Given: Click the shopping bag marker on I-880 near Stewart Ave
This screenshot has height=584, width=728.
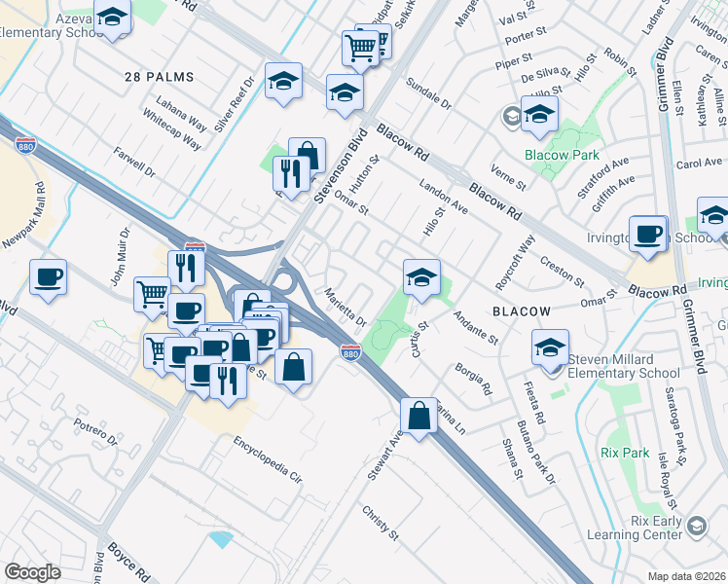Looking at the screenshot, I should click(419, 416).
